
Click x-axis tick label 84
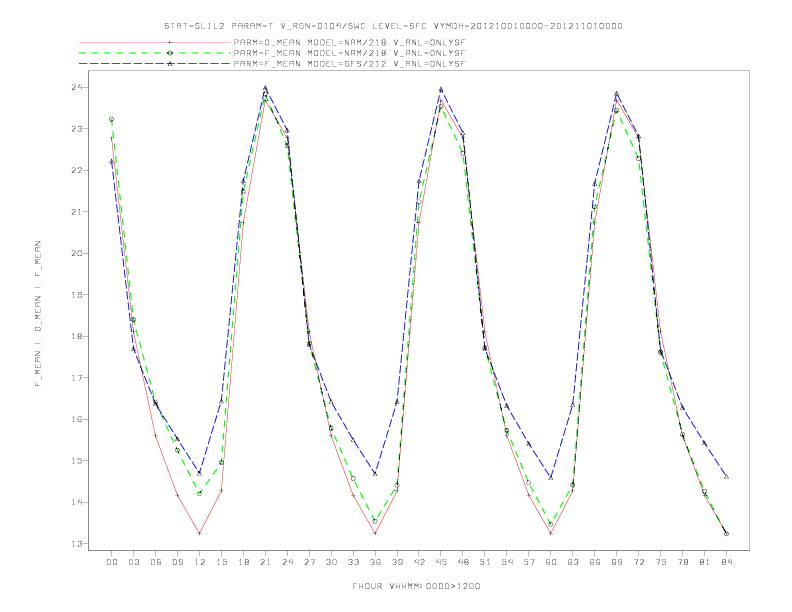(x=727, y=562)
